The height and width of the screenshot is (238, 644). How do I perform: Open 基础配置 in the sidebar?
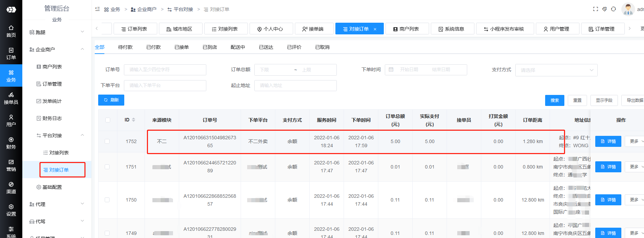pyautogui.click(x=52, y=187)
